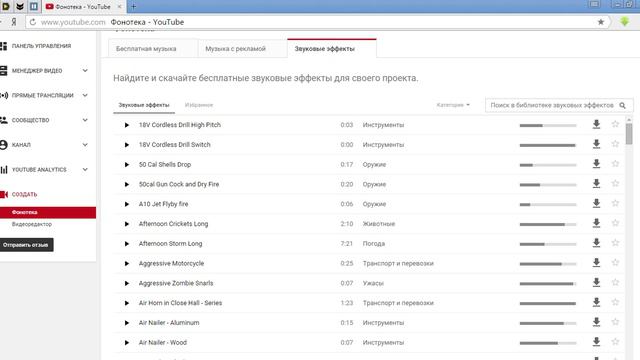Favorite 18V Cordless Drill High Pitch star
This screenshot has width=640, height=360.
click(x=615, y=124)
